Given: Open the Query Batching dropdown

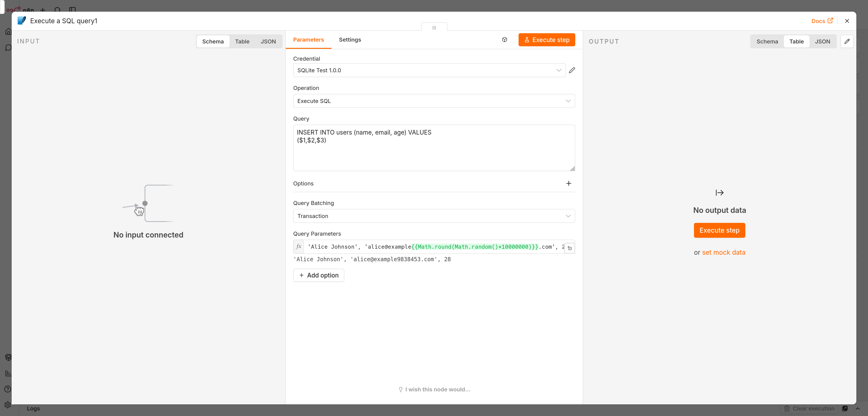Looking at the screenshot, I should point(434,216).
